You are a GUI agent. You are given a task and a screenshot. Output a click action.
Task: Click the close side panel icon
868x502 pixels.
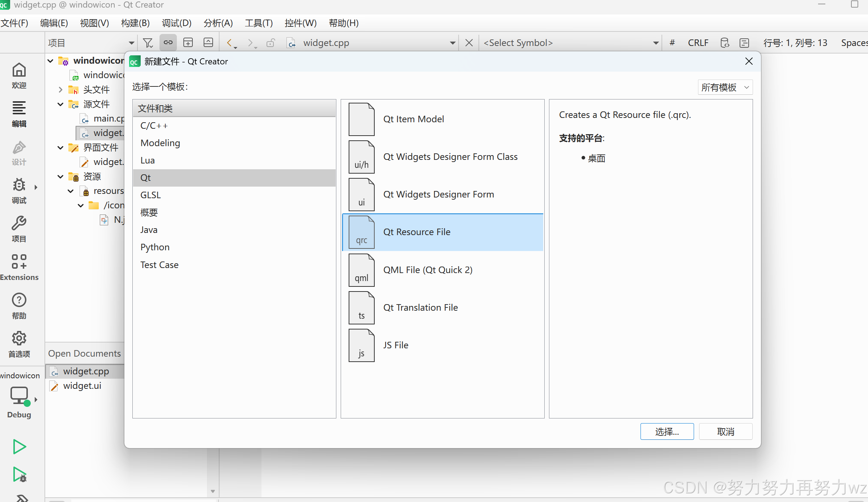pyautogui.click(x=208, y=43)
